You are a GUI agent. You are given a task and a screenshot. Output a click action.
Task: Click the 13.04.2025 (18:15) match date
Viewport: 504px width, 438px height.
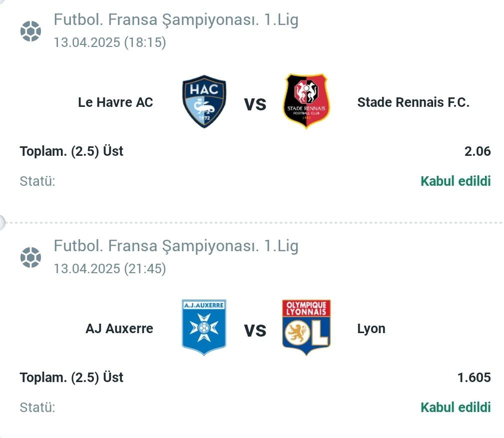[x=109, y=42]
